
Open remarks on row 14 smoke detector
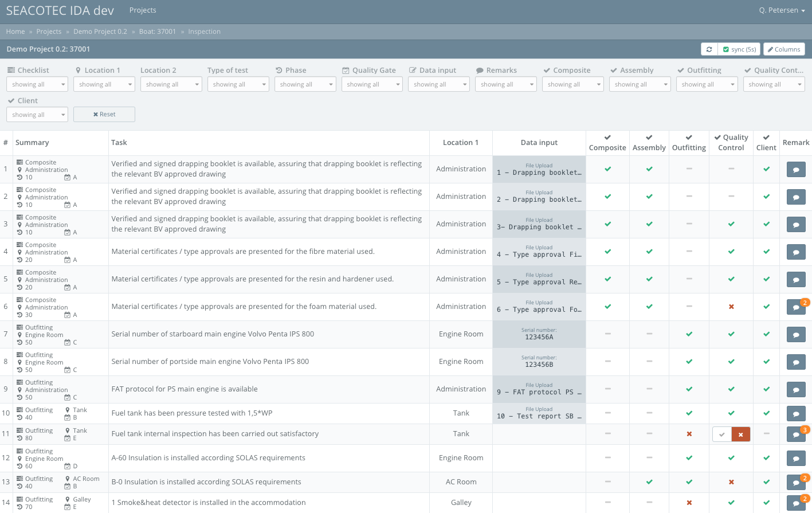point(796,503)
